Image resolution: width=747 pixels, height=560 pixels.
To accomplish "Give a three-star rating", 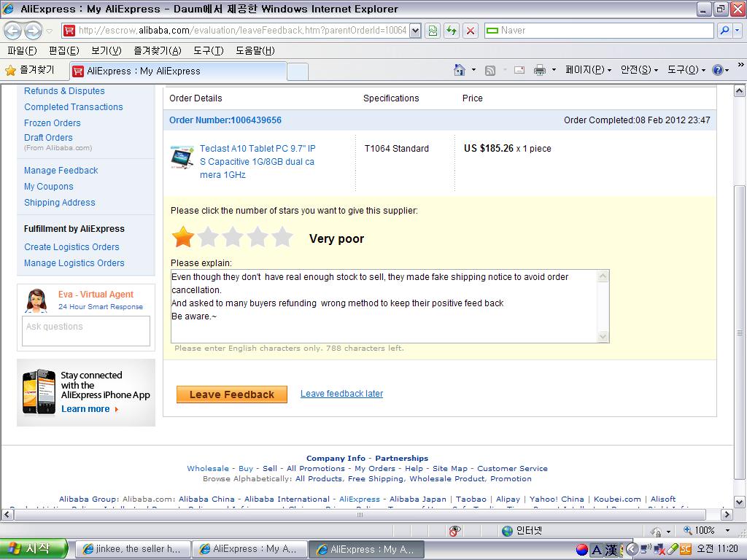I will [x=233, y=237].
